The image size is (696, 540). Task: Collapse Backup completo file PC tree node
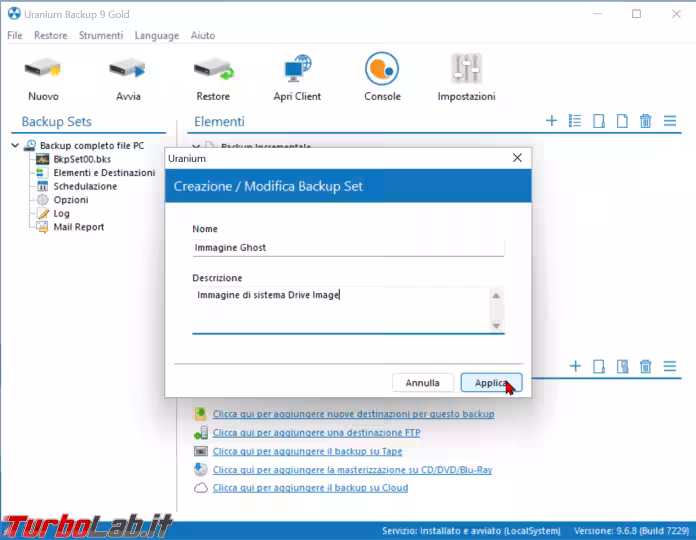[x=15, y=145]
